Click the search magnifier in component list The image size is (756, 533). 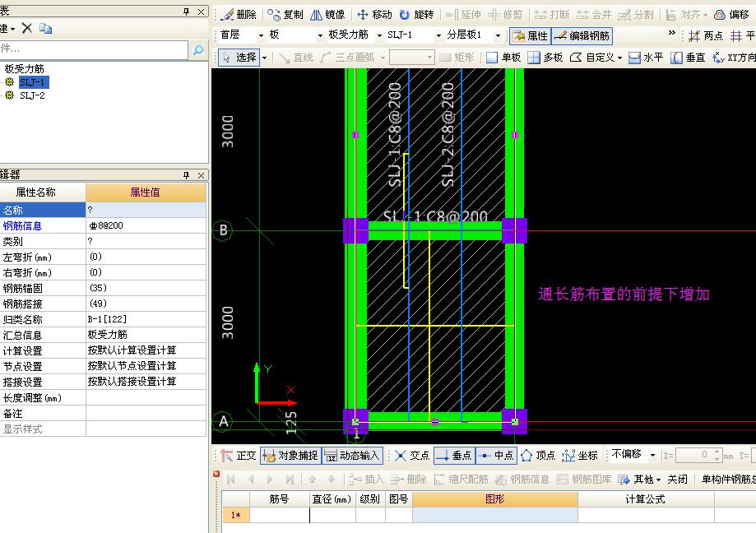[x=198, y=51]
